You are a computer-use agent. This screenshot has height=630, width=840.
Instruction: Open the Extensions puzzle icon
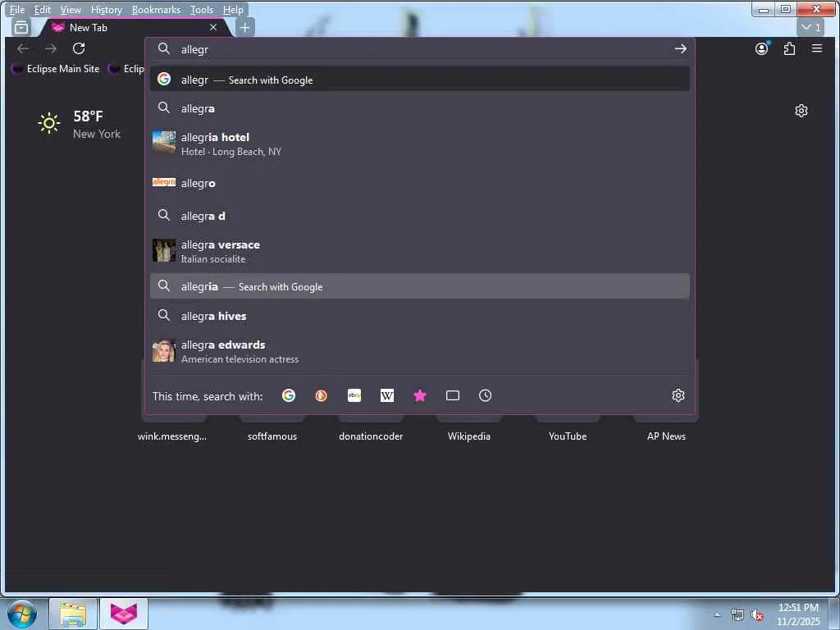pyautogui.click(x=789, y=48)
